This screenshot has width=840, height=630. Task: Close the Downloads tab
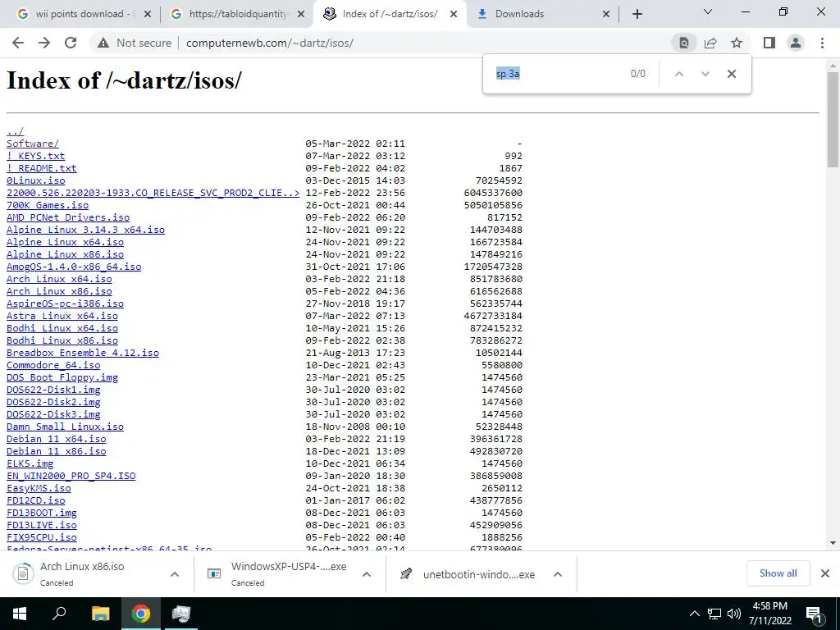click(x=606, y=14)
